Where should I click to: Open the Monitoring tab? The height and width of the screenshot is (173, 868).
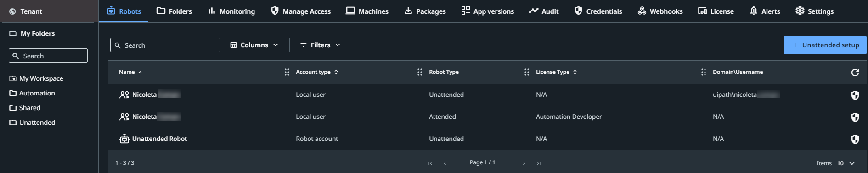(231, 11)
